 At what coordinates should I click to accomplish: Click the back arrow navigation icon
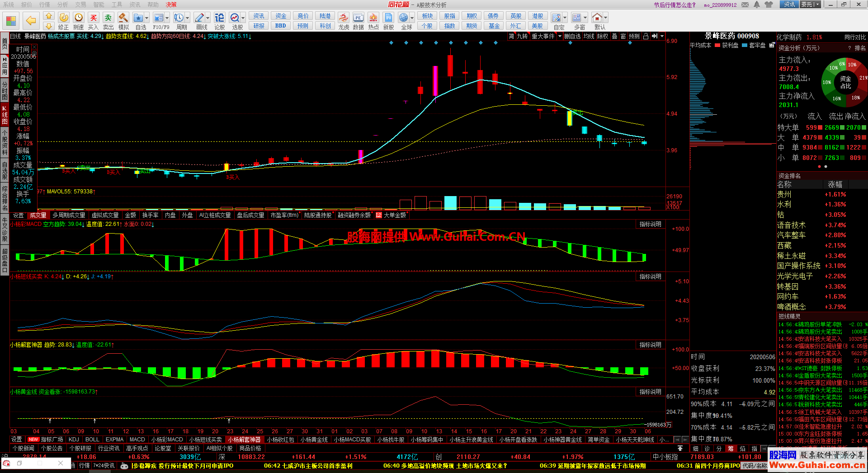(31, 20)
